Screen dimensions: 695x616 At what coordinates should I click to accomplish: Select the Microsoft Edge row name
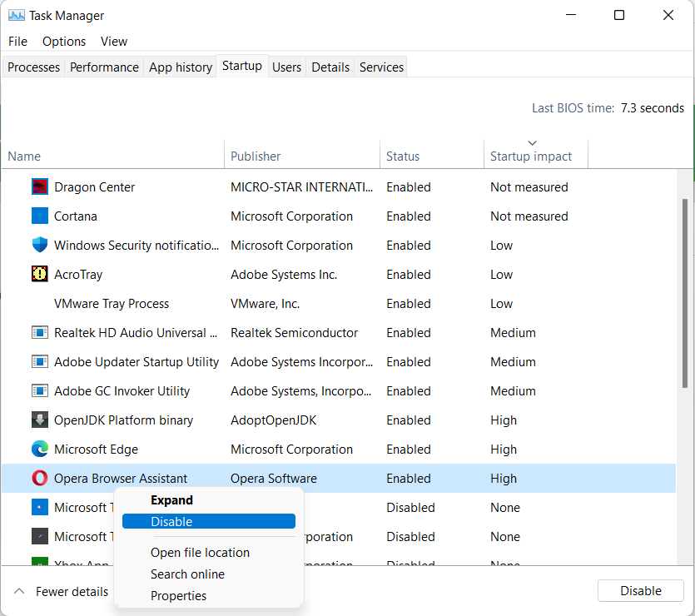coord(96,450)
